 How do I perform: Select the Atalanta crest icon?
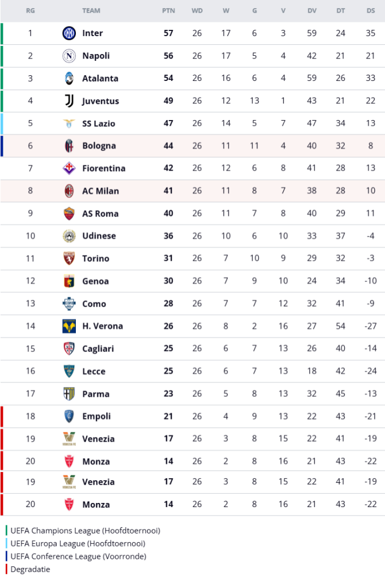[69, 79]
